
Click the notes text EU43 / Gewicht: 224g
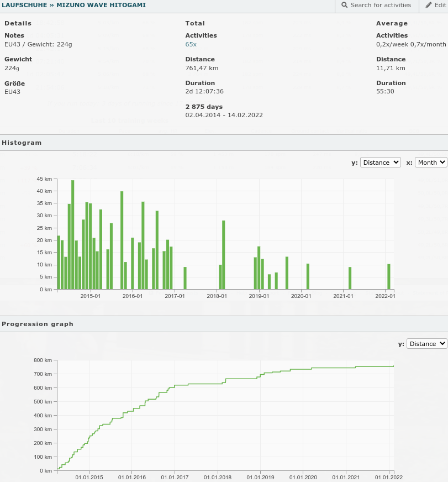coord(38,44)
